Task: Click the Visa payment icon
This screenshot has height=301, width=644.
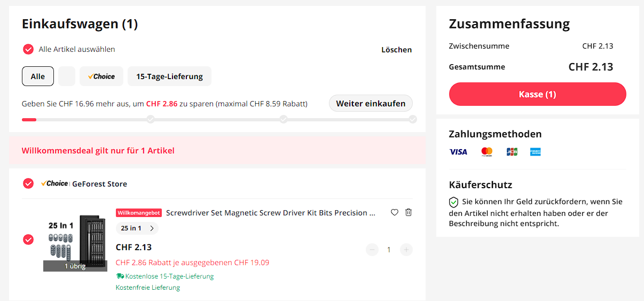Action: 458,152
